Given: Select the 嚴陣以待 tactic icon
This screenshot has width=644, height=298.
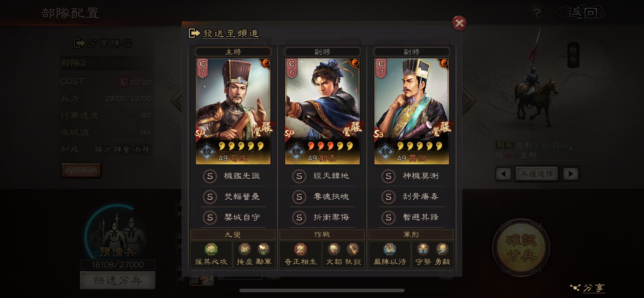Looking at the screenshot, I should tap(390, 249).
